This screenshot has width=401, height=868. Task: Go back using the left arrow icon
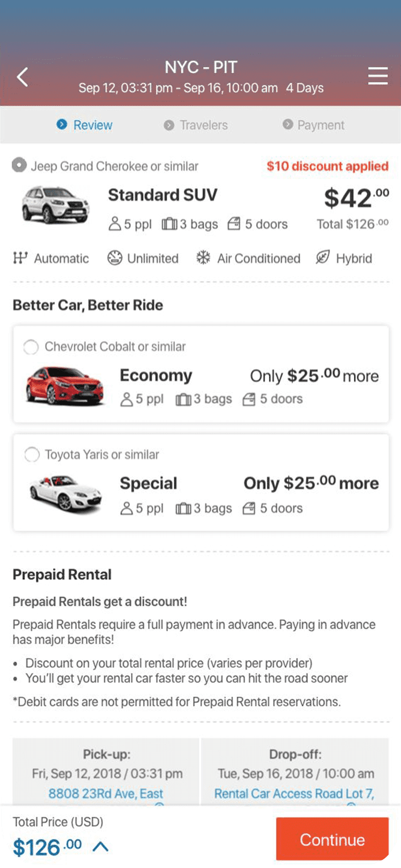pyautogui.click(x=22, y=77)
